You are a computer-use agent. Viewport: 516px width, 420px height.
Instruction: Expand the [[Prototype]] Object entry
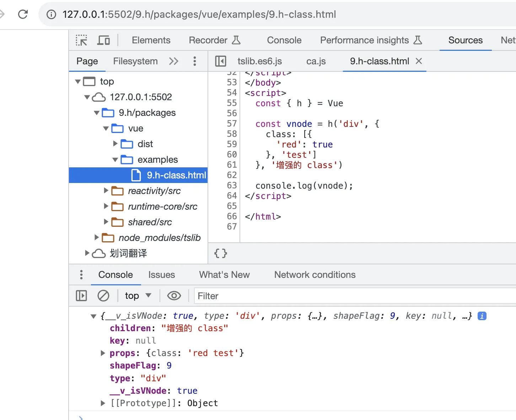pyautogui.click(x=103, y=403)
